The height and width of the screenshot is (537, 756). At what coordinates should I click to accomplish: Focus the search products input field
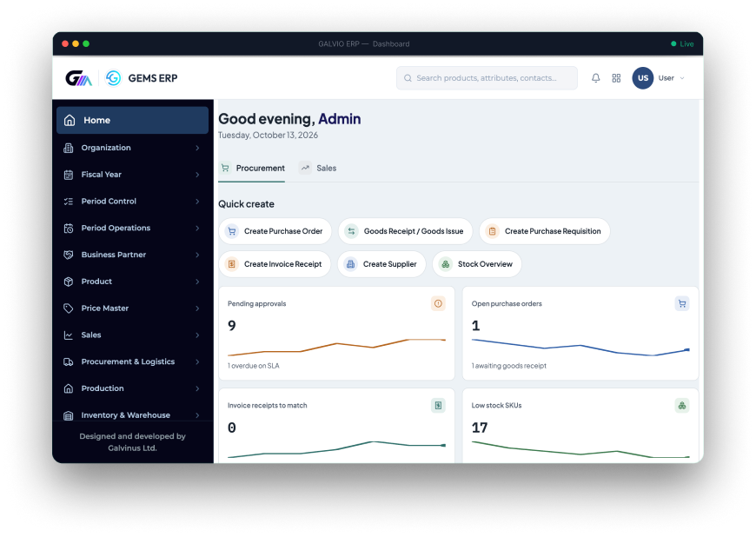(487, 78)
